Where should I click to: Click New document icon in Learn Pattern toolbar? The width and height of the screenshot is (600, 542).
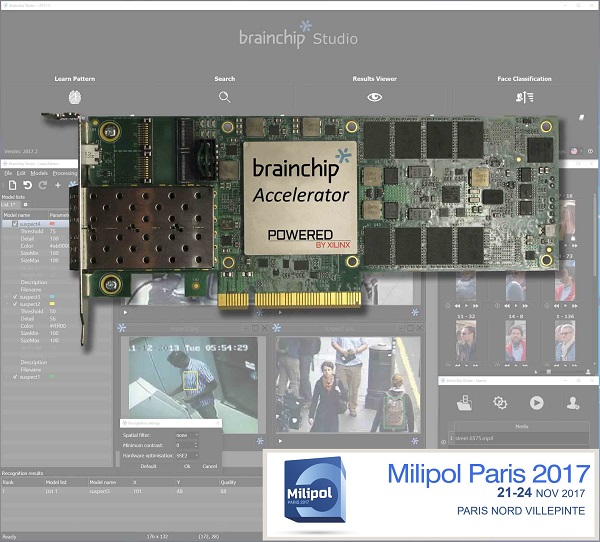pos(12,185)
